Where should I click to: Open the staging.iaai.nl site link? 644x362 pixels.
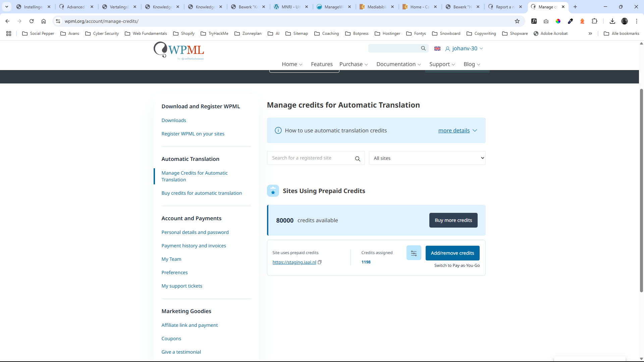294,262
